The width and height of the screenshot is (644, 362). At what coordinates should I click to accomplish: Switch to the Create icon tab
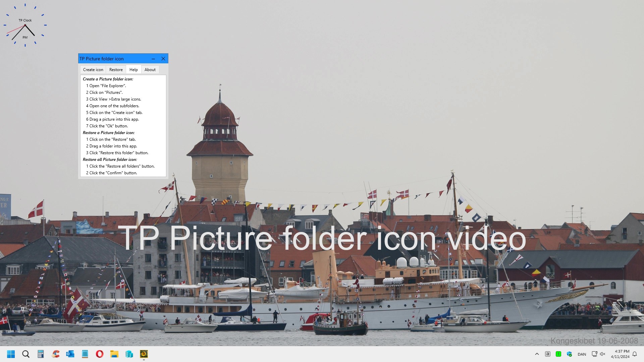[x=93, y=70]
